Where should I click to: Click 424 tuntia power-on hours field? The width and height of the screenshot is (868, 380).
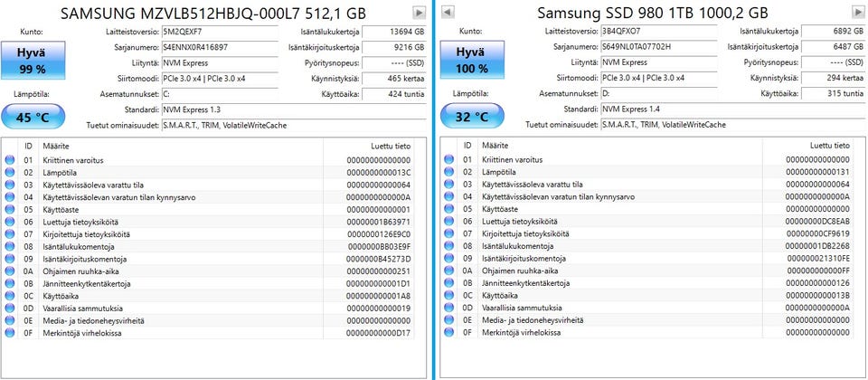click(x=395, y=93)
